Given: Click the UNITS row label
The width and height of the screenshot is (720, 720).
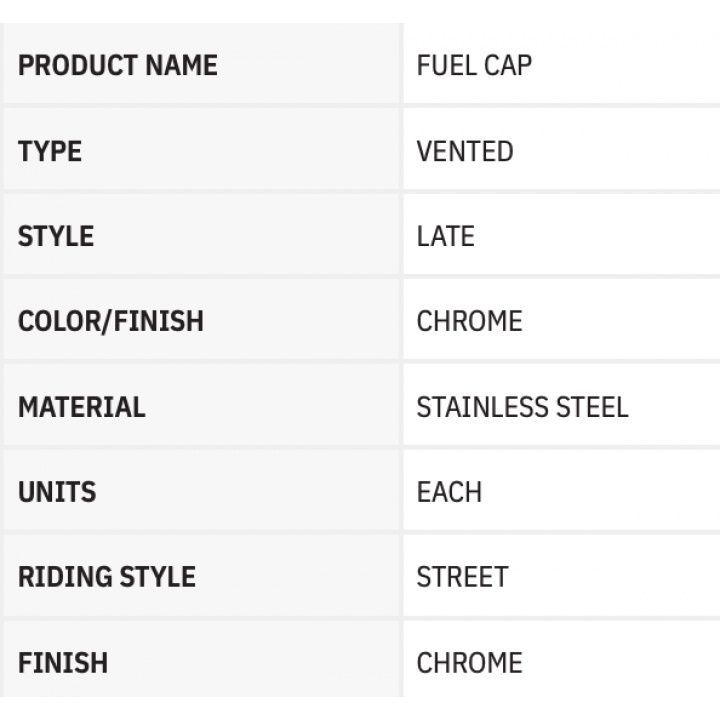Looking at the screenshot, I should (x=57, y=492).
